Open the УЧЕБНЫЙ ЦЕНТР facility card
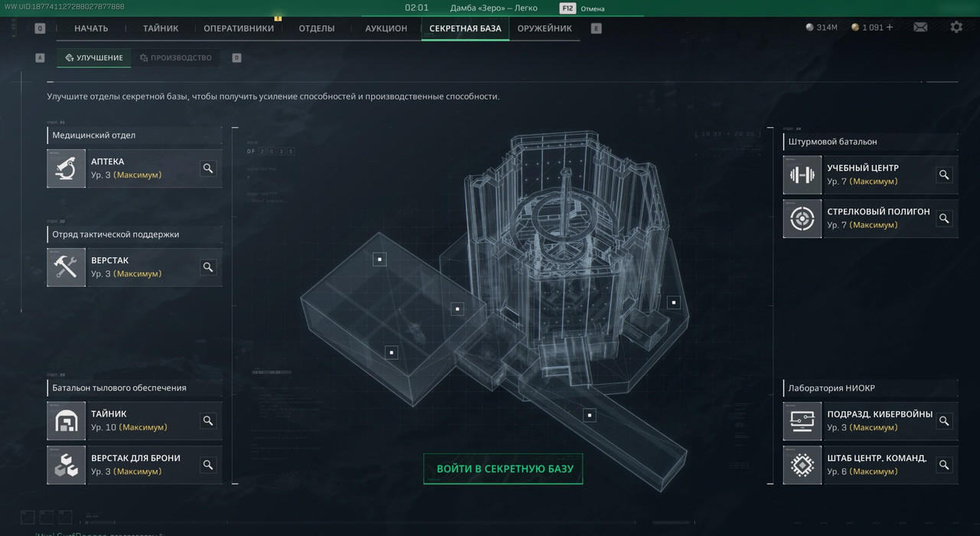 pyautogui.click(x=871, y=175)
